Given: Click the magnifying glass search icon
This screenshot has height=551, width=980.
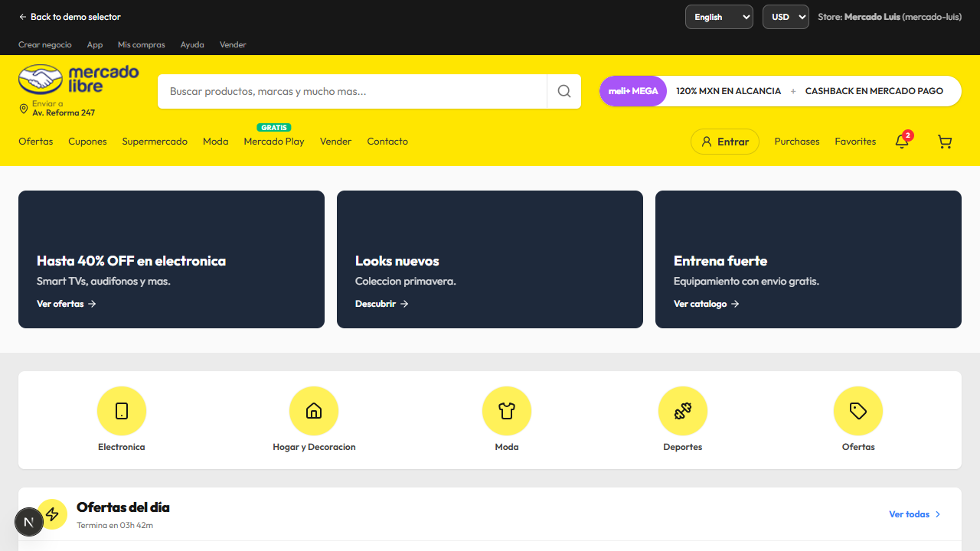Looking at the screenshot, I should 564,91.
